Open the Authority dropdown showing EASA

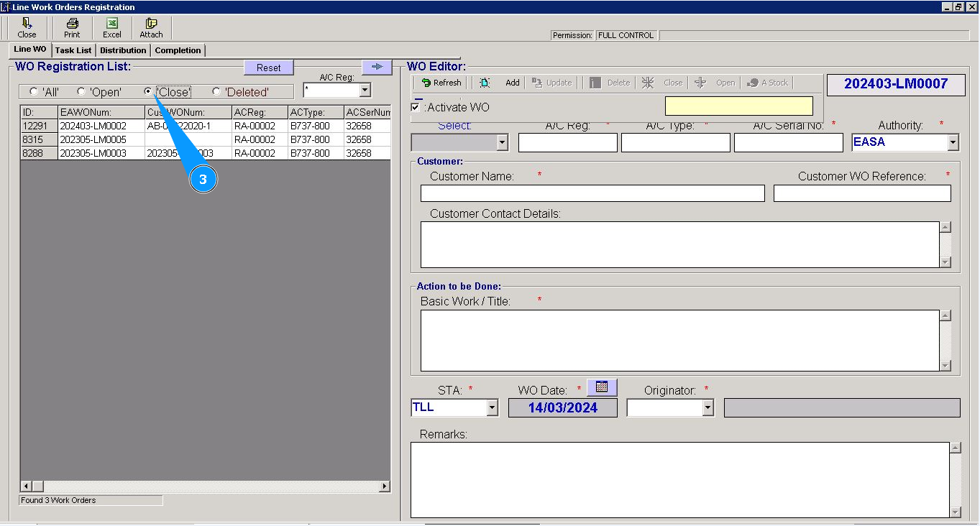coord(953,142)
